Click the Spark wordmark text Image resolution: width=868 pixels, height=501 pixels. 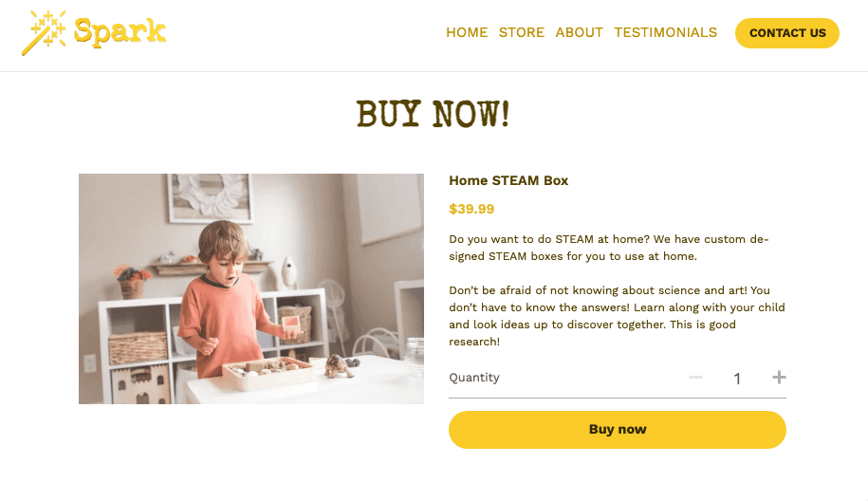pos(120,32)
